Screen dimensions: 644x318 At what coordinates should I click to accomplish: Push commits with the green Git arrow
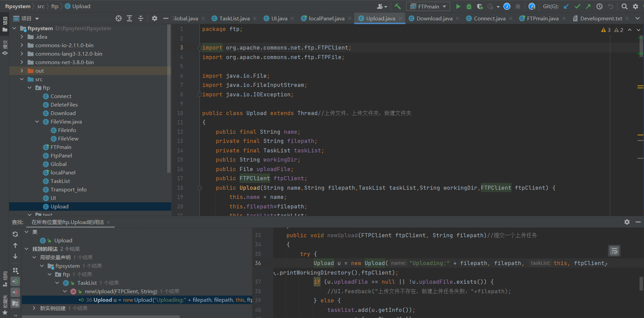coord(588,6)
